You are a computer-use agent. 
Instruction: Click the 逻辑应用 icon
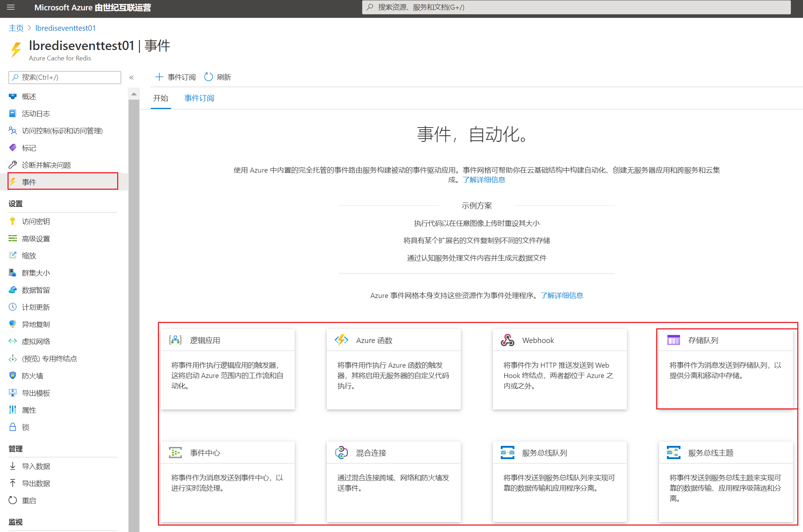[x=175, y=340]
